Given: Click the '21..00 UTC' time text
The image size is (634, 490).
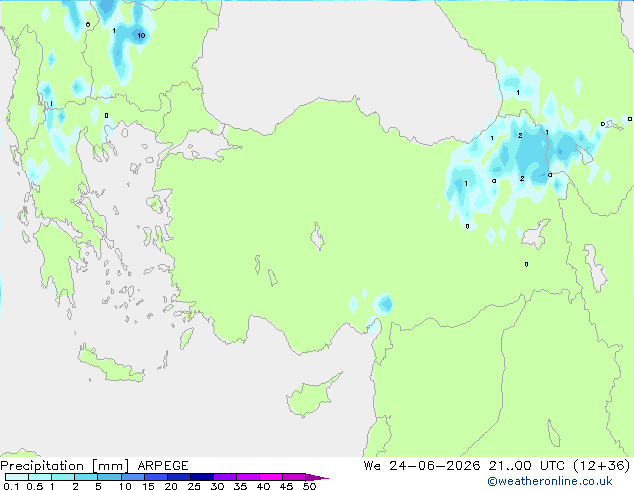Looking at the screenshot, I should pyautogui.click(x=526, y=466).
